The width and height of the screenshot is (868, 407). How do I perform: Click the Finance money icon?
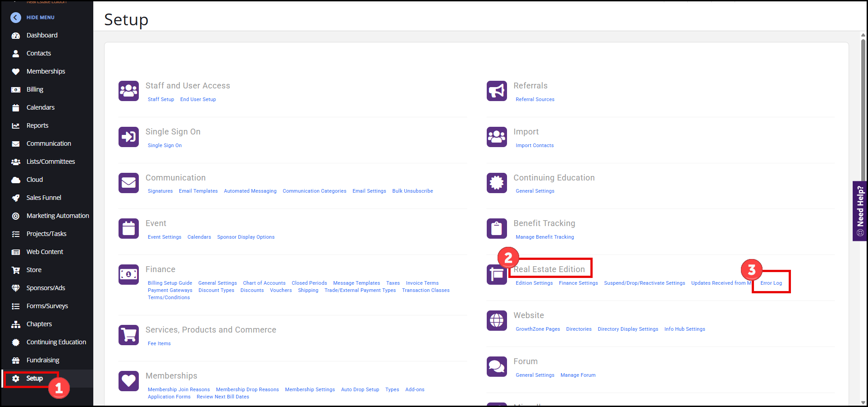tap(128, 274)
